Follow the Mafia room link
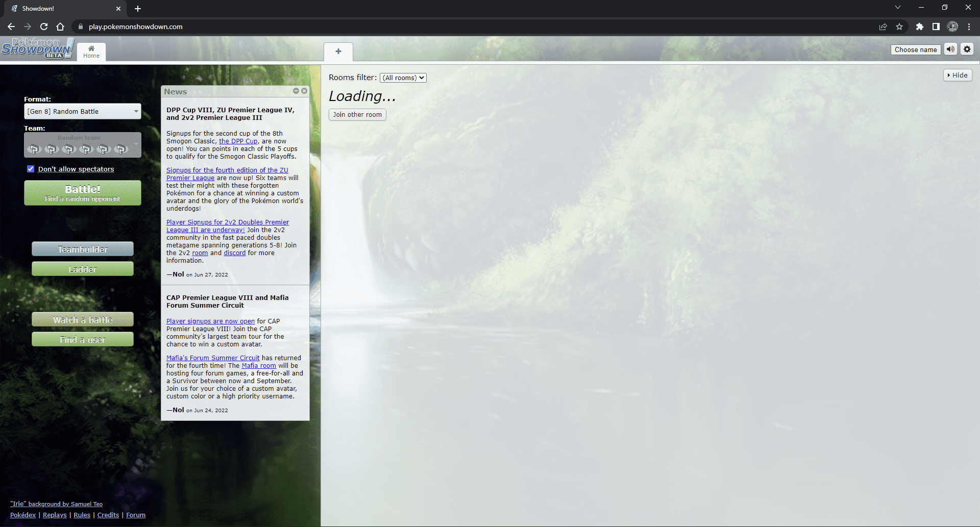The height and width of the screenshot is (527, 980). (259, 366)
